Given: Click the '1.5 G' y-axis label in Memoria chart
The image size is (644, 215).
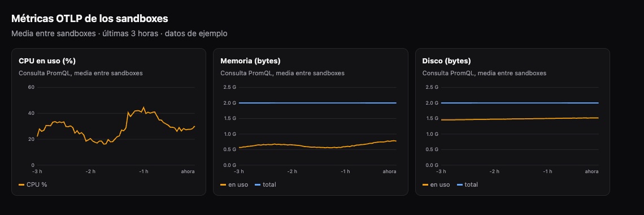Looking at the screenshot, I should [x=229, y=118].
